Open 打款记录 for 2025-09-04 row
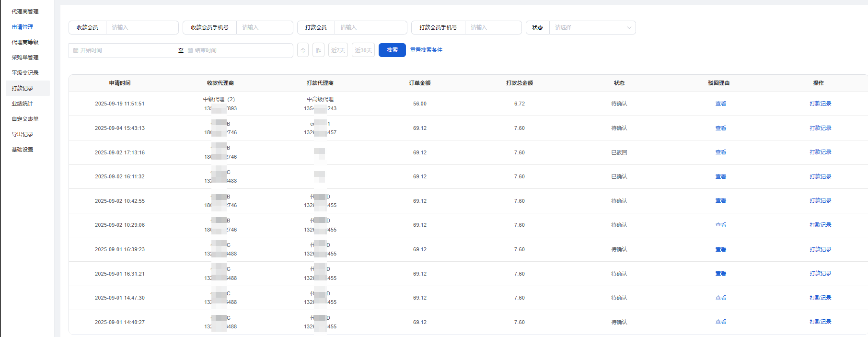 point(820,128)
